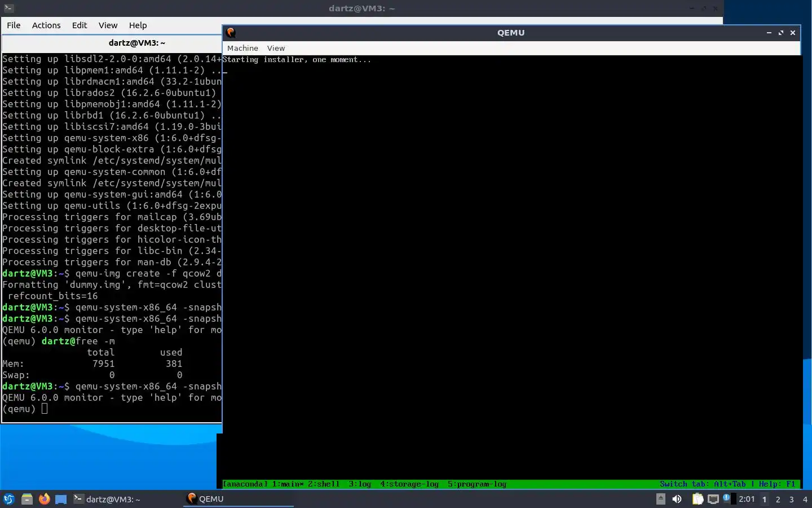Open the Edit menu in terminal
The width and height of the screenshot is (812, 508).
(x=80, y=25)
